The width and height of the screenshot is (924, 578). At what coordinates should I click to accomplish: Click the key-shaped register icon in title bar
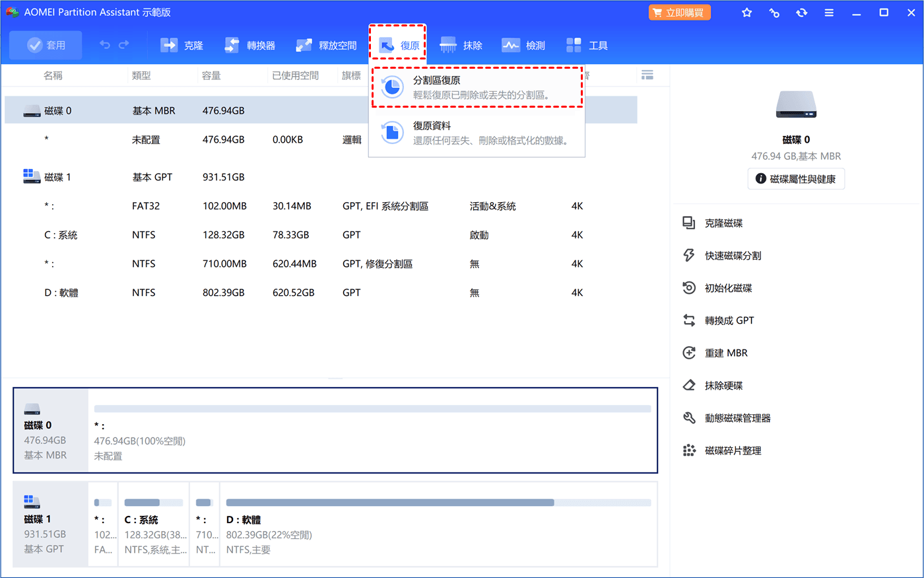coord(774,13)
